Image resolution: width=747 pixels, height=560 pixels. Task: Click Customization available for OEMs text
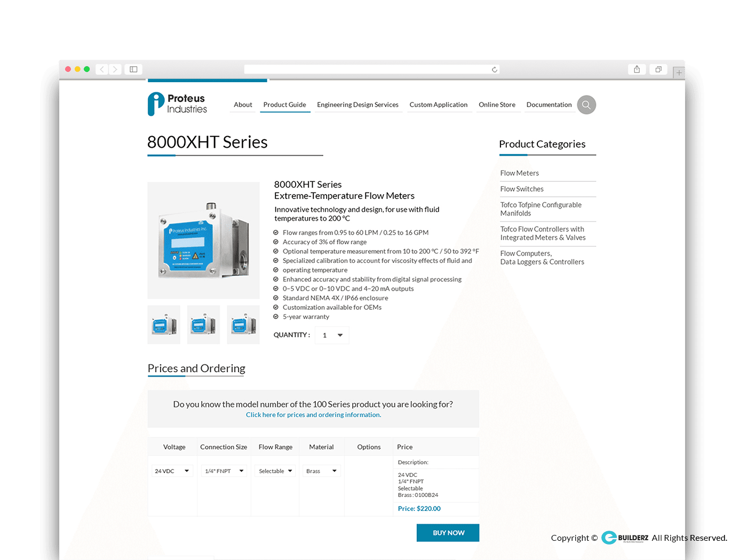coord(332,308)
